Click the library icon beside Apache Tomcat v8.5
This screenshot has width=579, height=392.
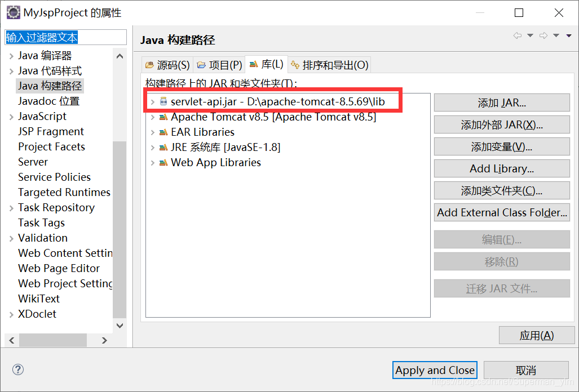163,116
